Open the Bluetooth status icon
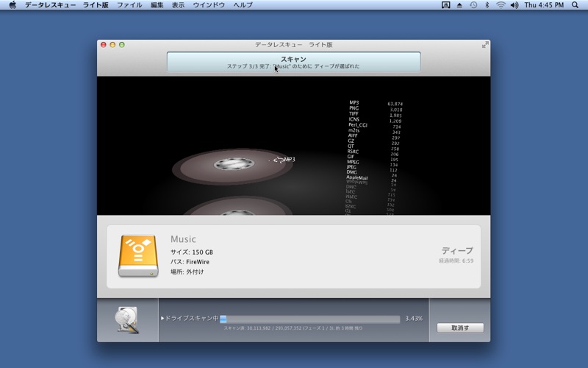 [487, 5]
